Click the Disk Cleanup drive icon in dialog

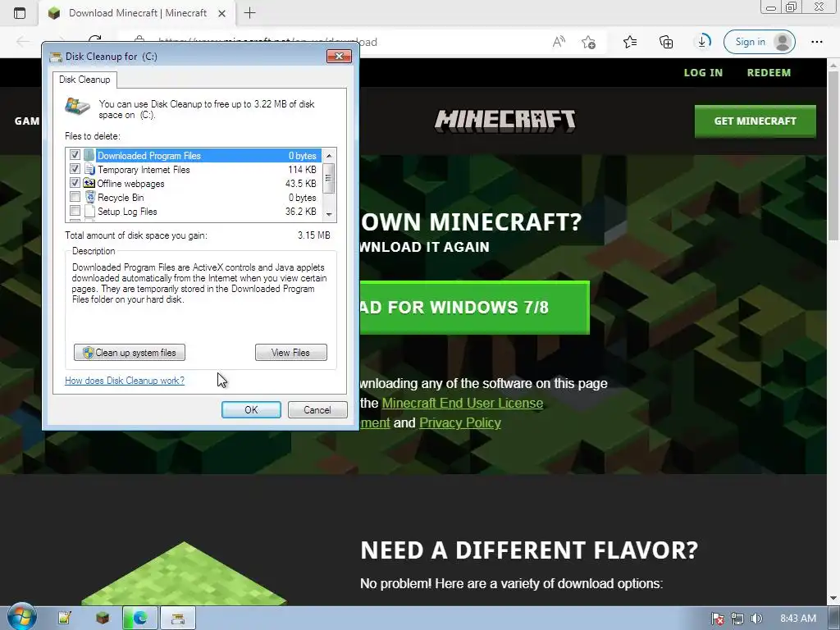tap(78, 106)
